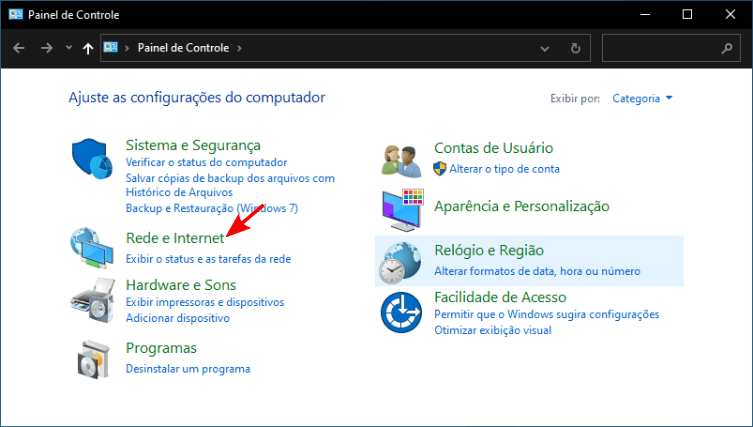The width and height of the screenshot is (753, 427).
Task: Click Exibir o status e as tarefas da rede
Action: coord(208,259)
